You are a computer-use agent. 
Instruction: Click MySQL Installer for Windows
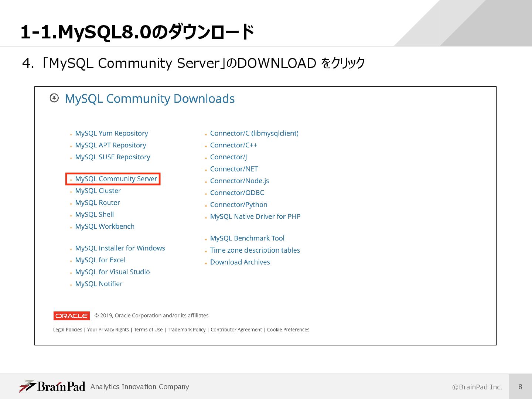pos(120,248)
